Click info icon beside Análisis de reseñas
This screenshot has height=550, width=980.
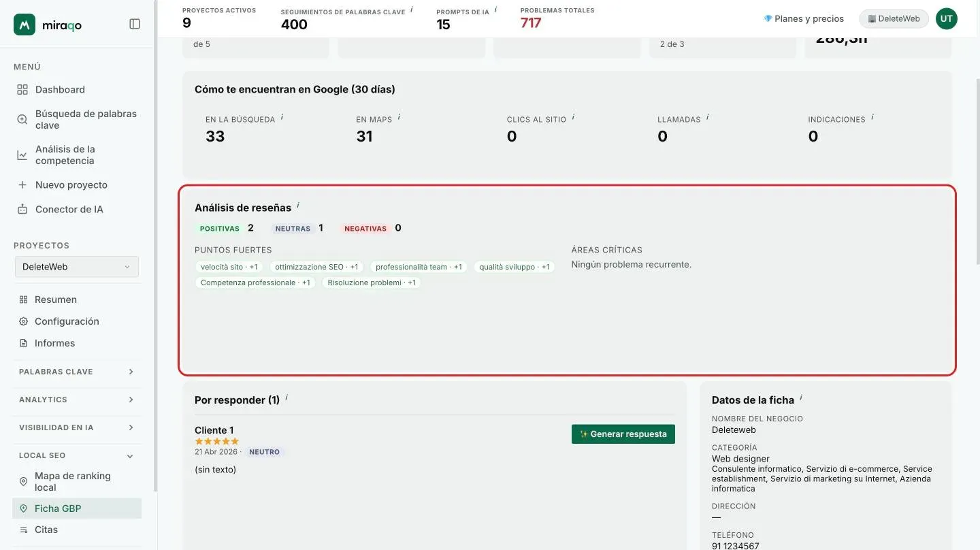coord(298,206)
